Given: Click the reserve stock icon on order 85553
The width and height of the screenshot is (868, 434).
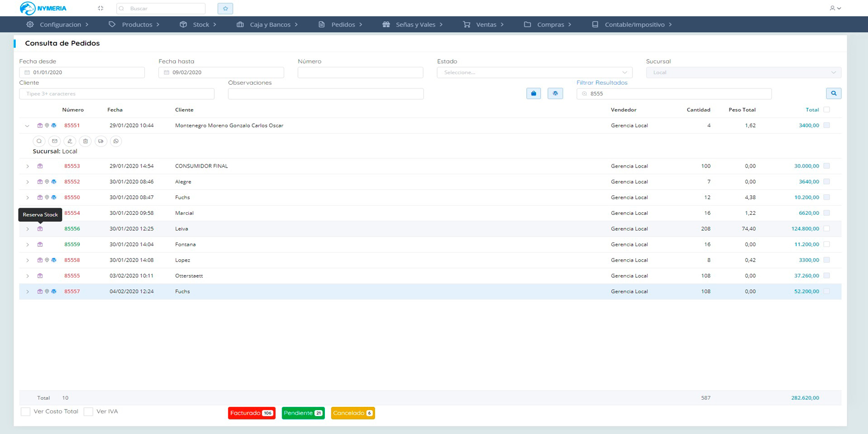Looking at the screenshot, I should point(40,166).
